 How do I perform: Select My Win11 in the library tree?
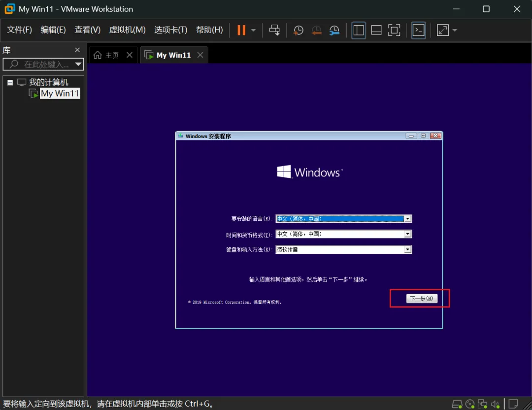point(60,93)
